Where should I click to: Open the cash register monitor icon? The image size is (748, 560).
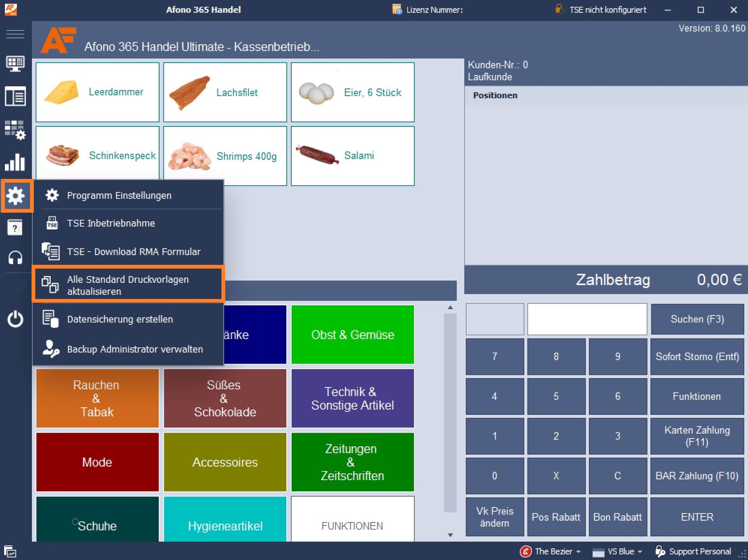tap(16, 64)
